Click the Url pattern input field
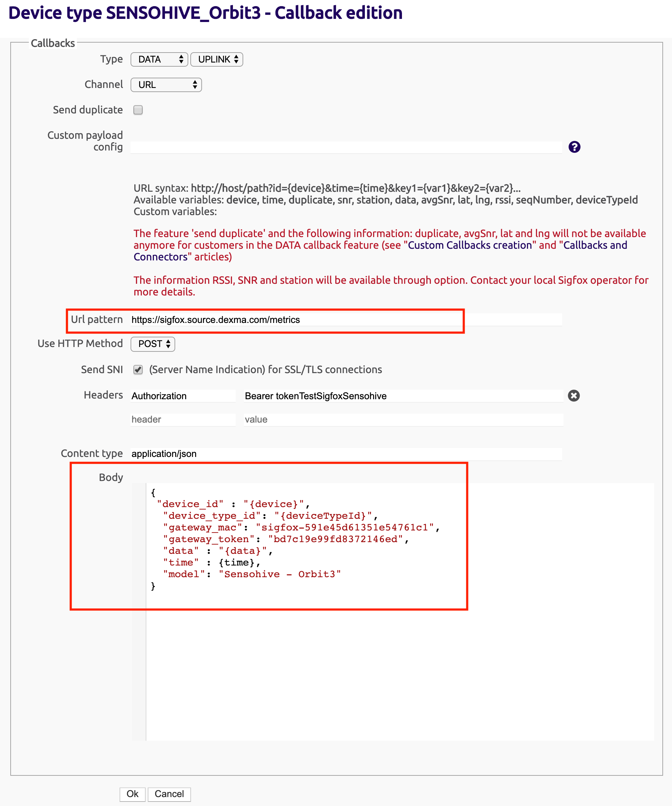Screen dimensions: 672x806 [x=346, y=320]
